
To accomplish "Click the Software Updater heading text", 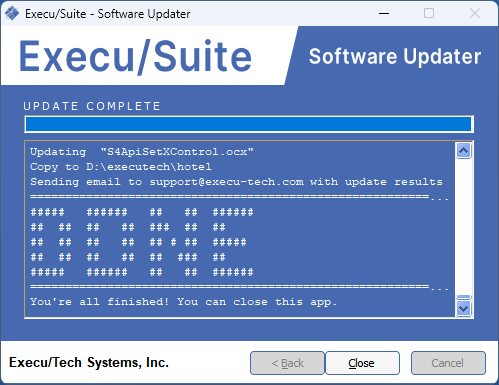I will click(x=395, y=56).
